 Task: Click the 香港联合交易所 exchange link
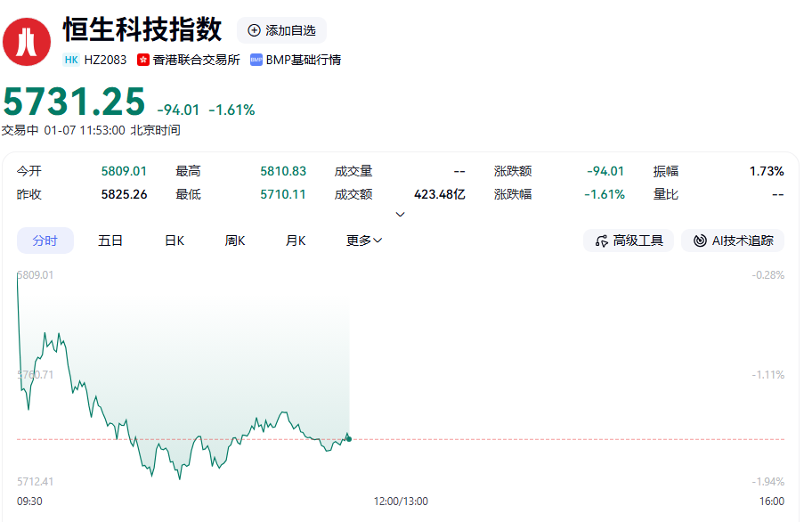point(196,60)
